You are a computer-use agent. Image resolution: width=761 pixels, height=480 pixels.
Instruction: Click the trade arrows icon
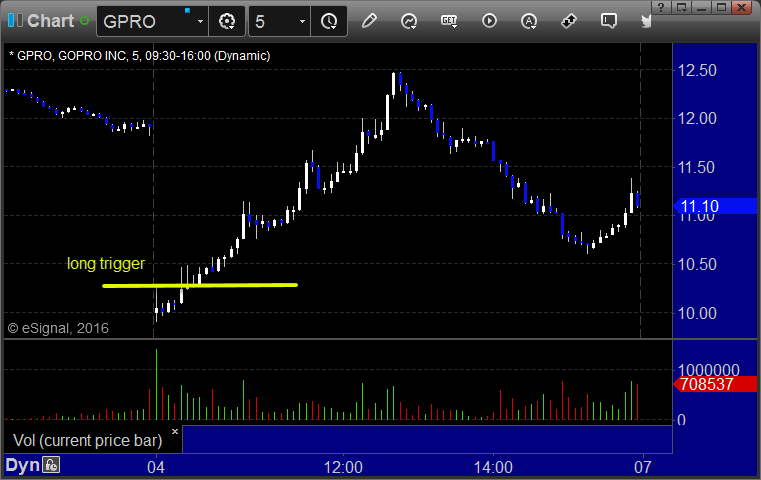(x=569, y=21)
